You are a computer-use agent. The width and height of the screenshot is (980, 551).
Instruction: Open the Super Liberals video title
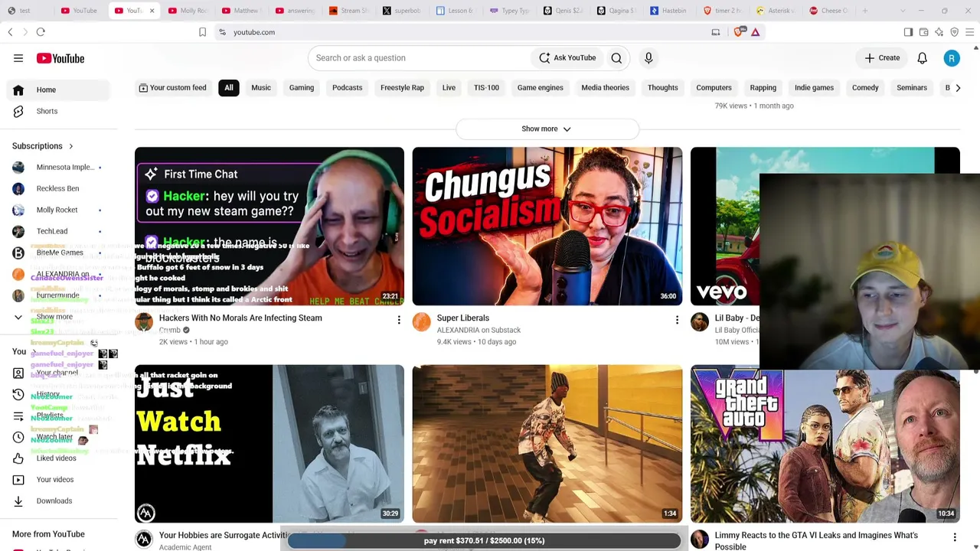[463, 318]
